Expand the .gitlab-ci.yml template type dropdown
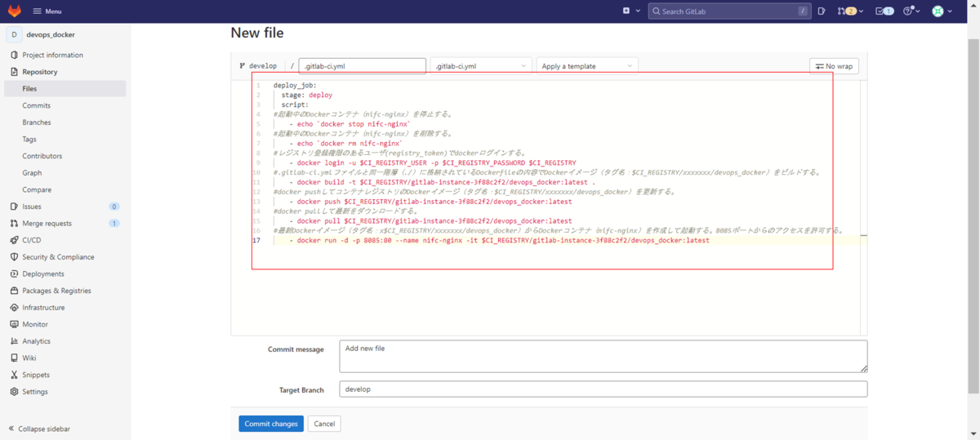This screenshot has height=440, width=980. (481, 66)
